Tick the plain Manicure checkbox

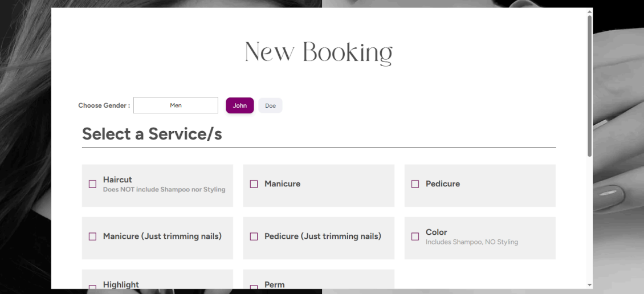tap(254, 184)
